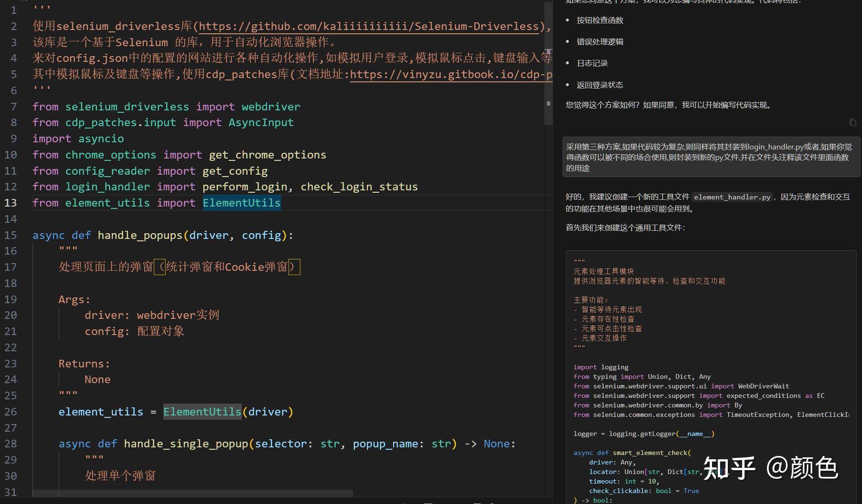Click the quoted user message box in chat
Image resolution: width=862 pixels, height=504 pixels.
(711, 157)
